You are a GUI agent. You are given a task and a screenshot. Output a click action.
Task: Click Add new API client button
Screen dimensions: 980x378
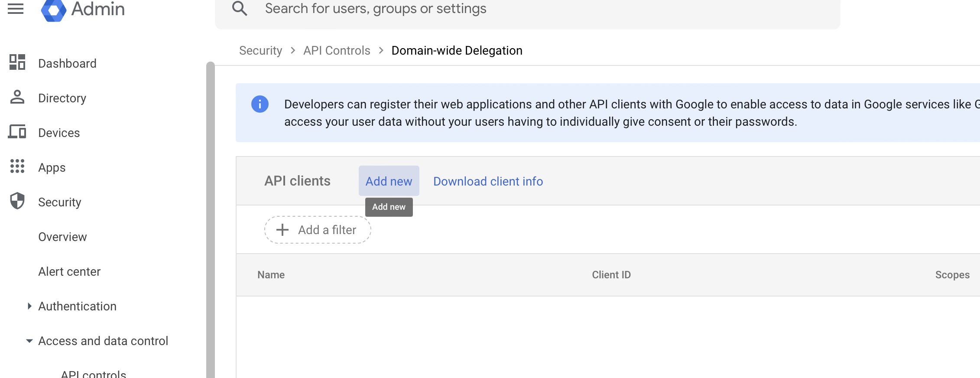coord(389,181)
